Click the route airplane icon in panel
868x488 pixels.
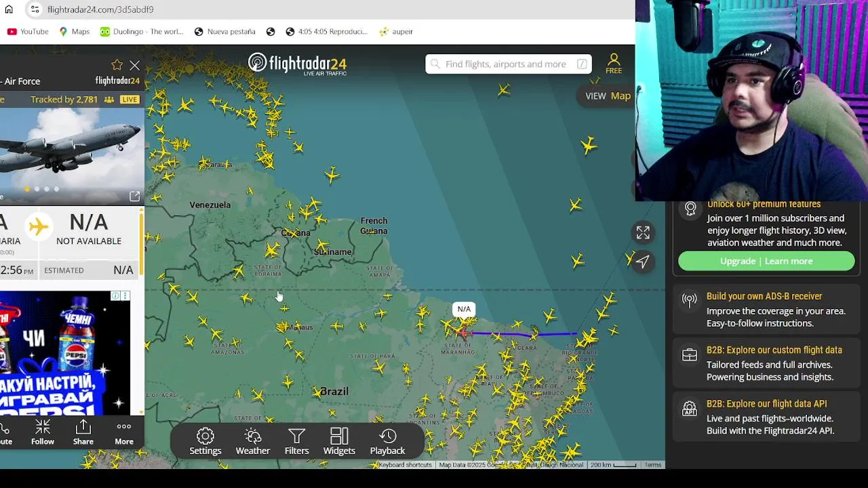pos(39,226)
